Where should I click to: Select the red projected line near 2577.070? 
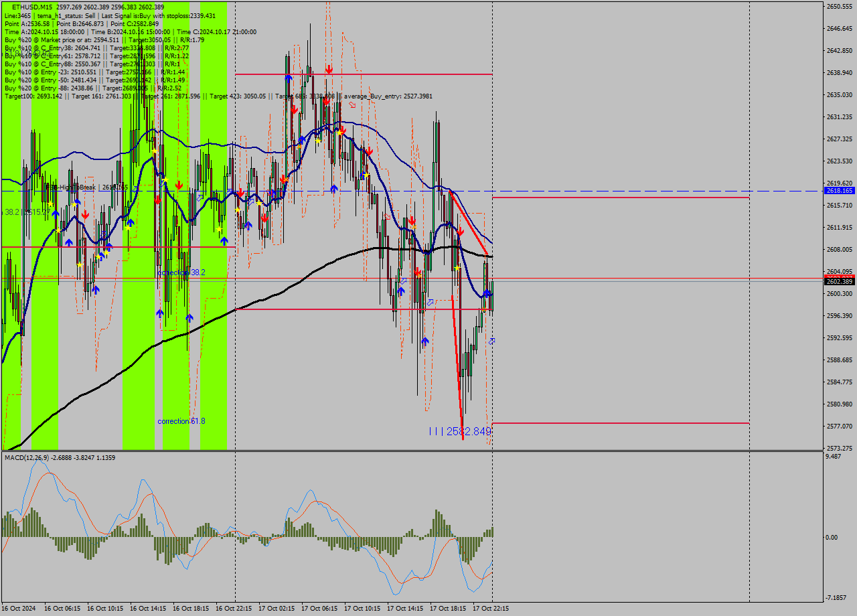coord(621,423)
